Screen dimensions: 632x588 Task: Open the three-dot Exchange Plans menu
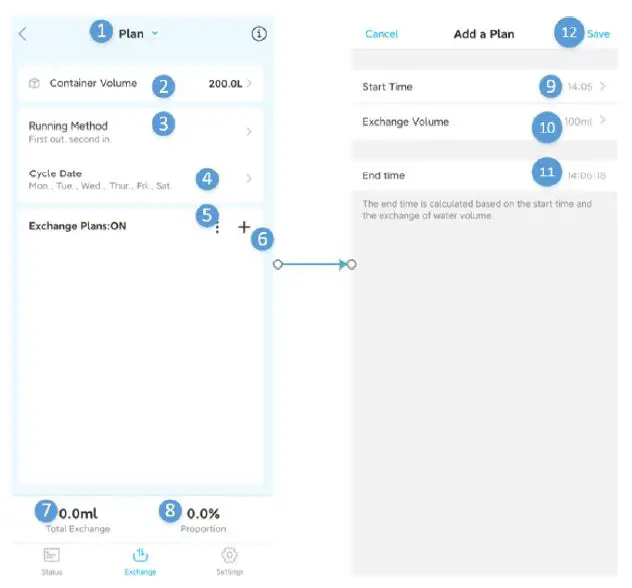click(217, 229)
